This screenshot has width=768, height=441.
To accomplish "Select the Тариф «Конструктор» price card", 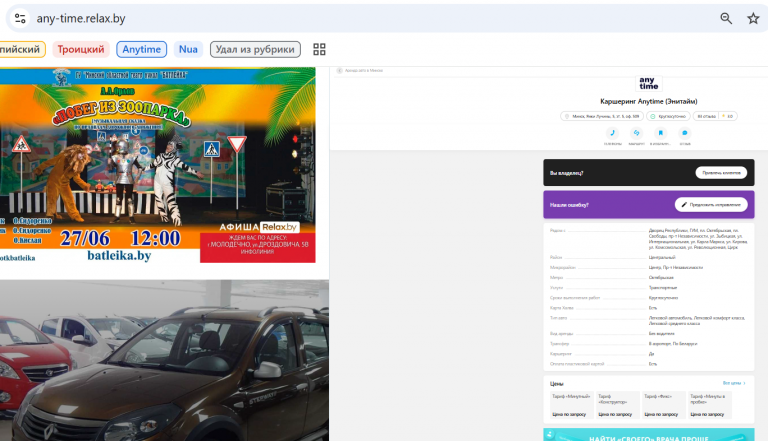I will coord(617,405).
